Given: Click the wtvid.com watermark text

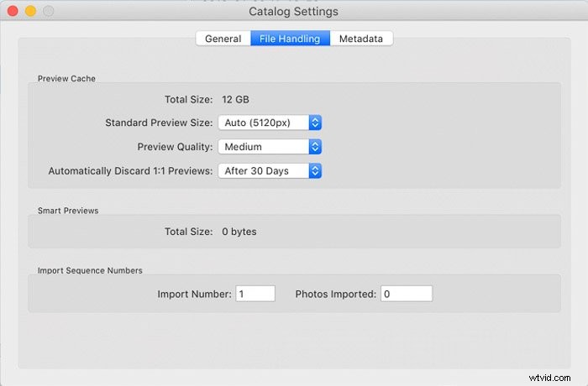Looking at the screenshot, I should [x=549, y=378].
